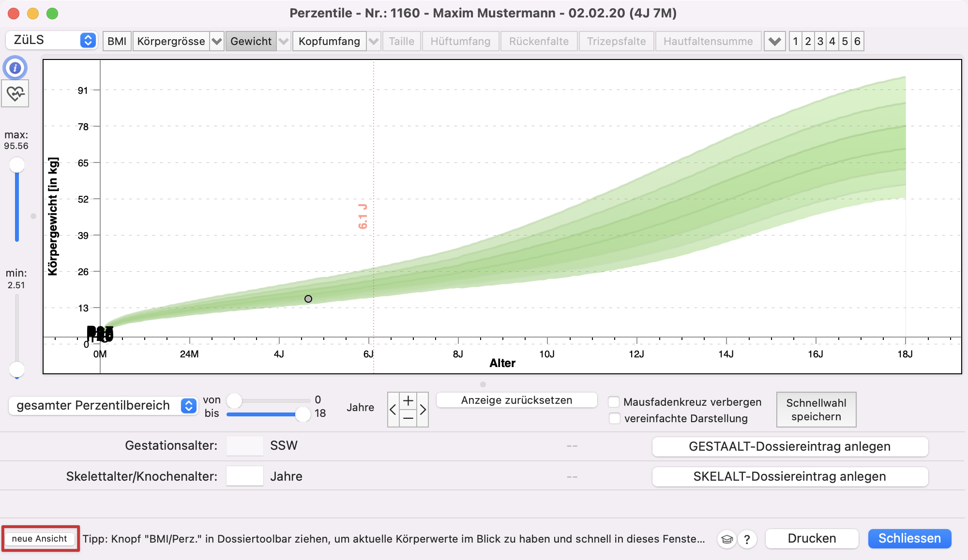Click GESTAALT-Dossiereintrag anlegen button
This screenshot has width=968, height=560.
(x=790, y=446)
